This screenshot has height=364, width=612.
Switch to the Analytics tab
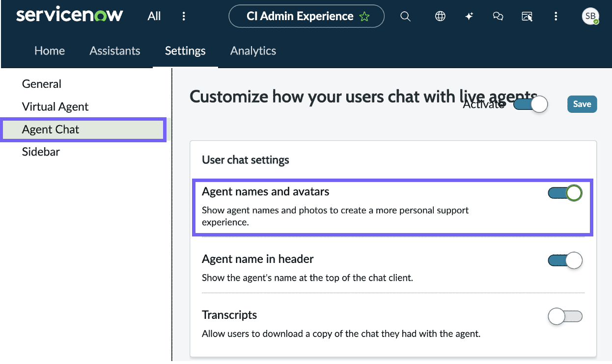point(253,51)
